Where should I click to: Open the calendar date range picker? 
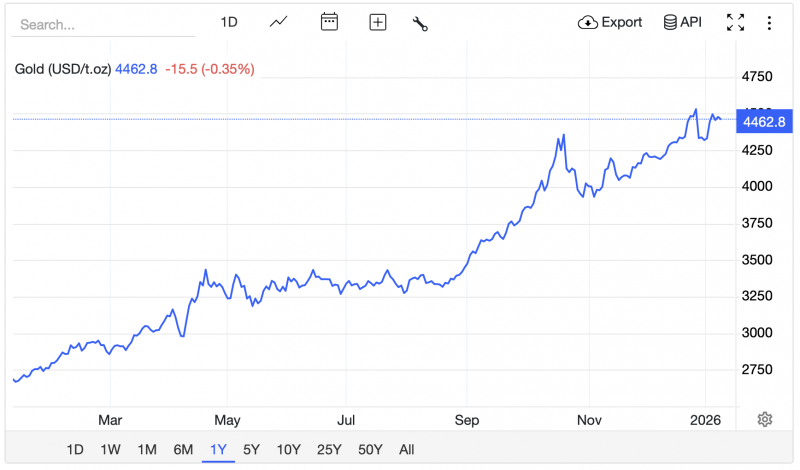(330, 22)
